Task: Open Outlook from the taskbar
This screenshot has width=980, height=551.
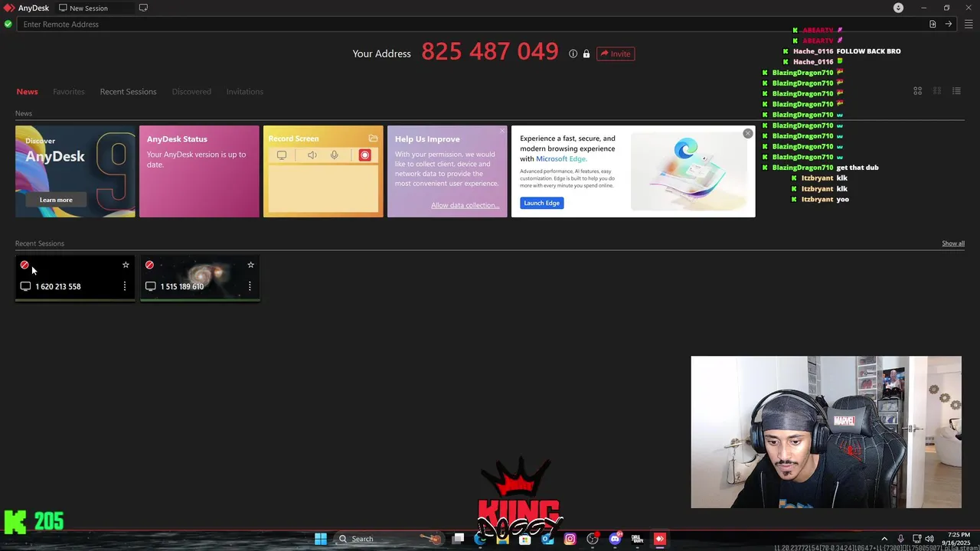Action: pyautogui.click(x=547, y=539)
